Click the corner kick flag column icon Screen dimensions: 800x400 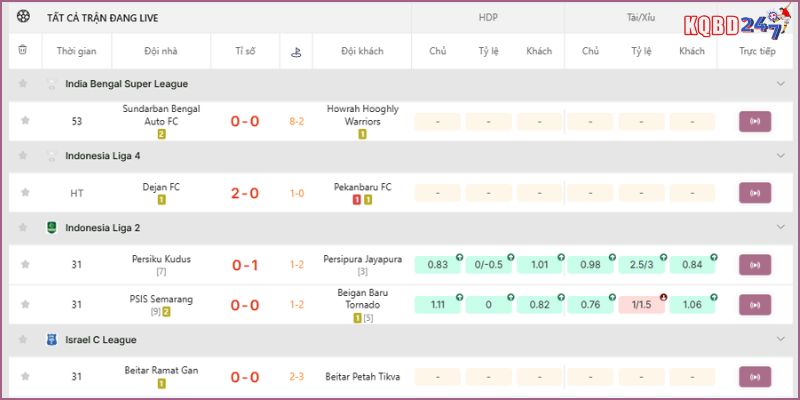[x=297, y=51]
